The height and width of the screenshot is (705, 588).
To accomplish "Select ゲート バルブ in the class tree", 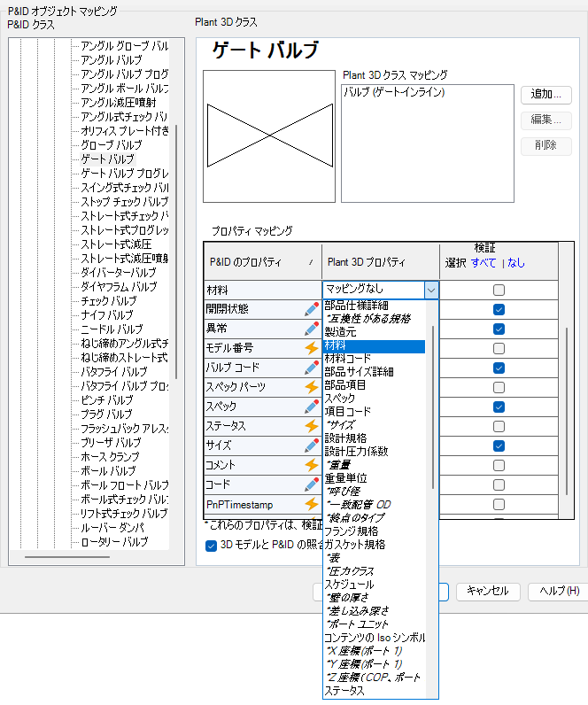I will click(x=107, y=159).
